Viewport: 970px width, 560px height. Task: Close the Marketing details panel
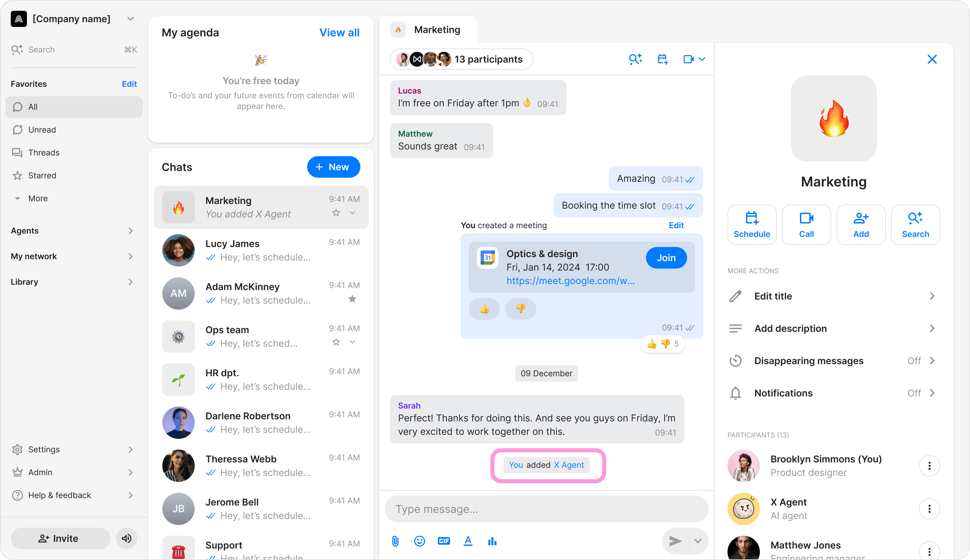point(932,59)
